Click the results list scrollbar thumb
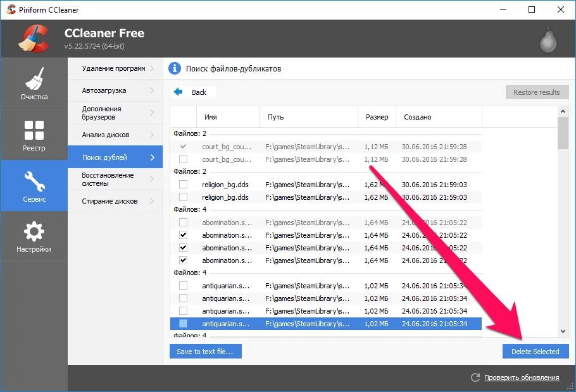This screenshot has width=576, height=392. pyautogui.click(x=563, y=133)
